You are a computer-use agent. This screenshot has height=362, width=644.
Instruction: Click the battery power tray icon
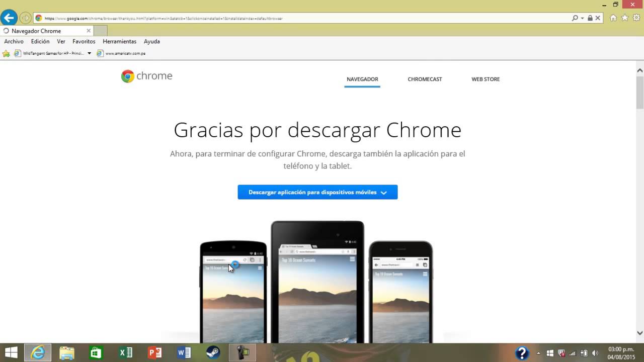(584, 353)
